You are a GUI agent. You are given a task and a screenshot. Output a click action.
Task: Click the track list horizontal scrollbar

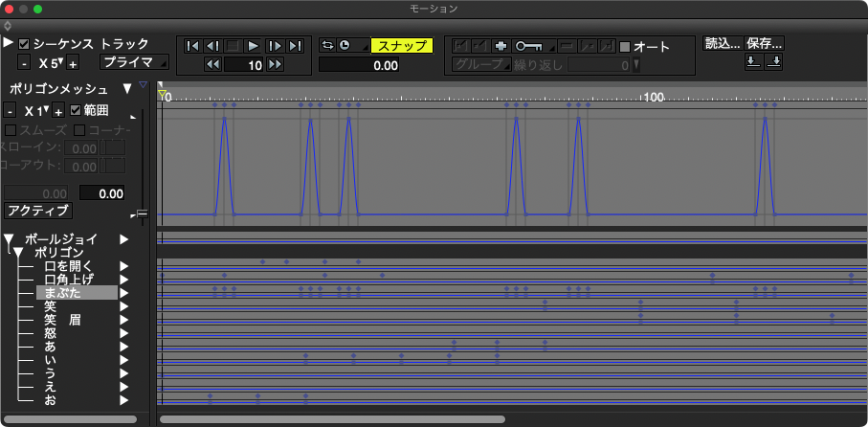[70, 419]
